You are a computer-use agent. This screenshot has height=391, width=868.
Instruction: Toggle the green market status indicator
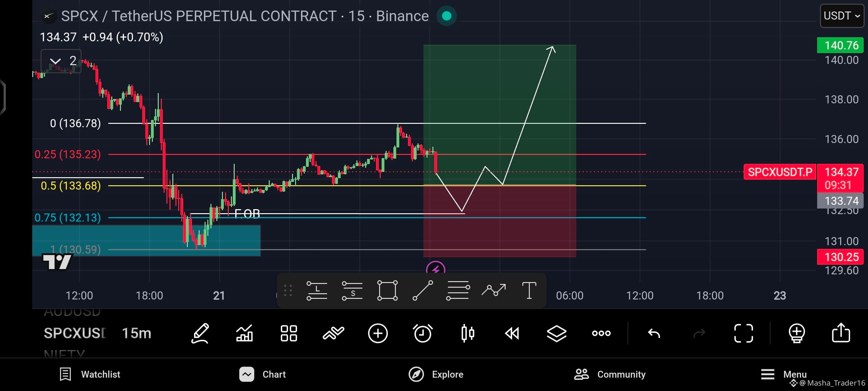coord(446,16)
